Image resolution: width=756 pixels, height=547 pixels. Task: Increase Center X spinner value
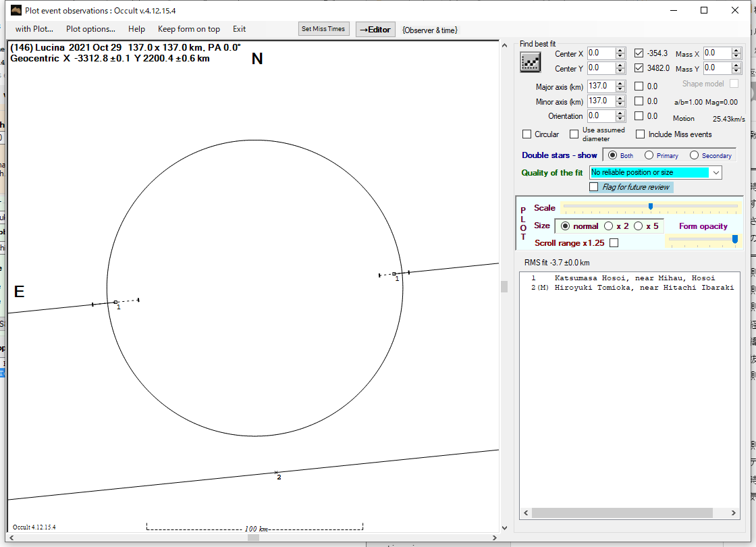click(x=620, y=51)
